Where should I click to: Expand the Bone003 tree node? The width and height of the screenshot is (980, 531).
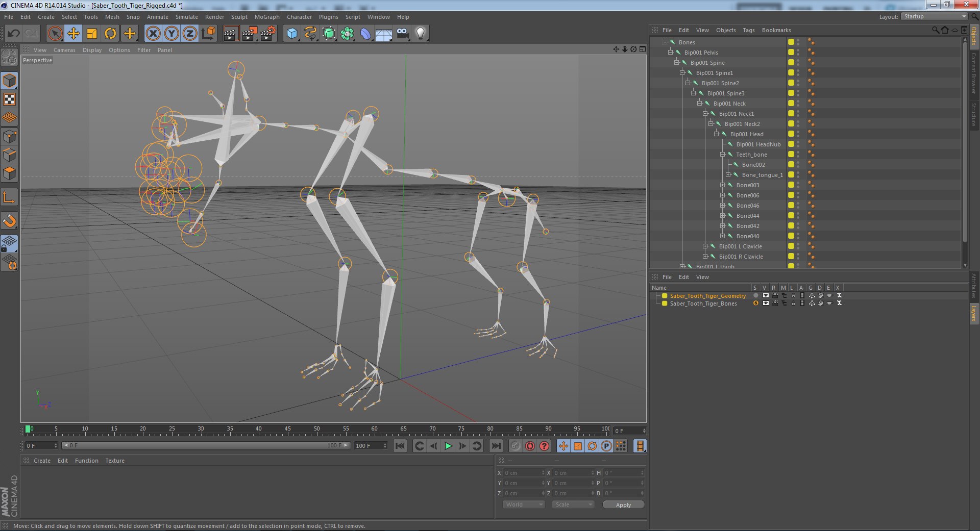[x=723, y=185]
